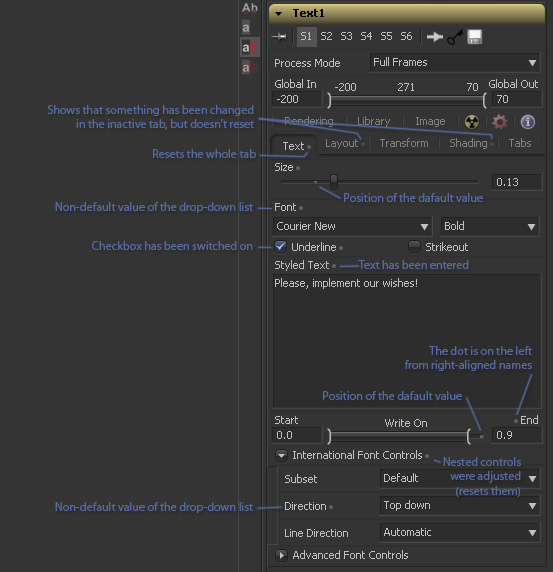Image resolution: width=553 pixels, height=572 pixels.
Task: Collapse International Font Controls section
Action: pos(281,456)
